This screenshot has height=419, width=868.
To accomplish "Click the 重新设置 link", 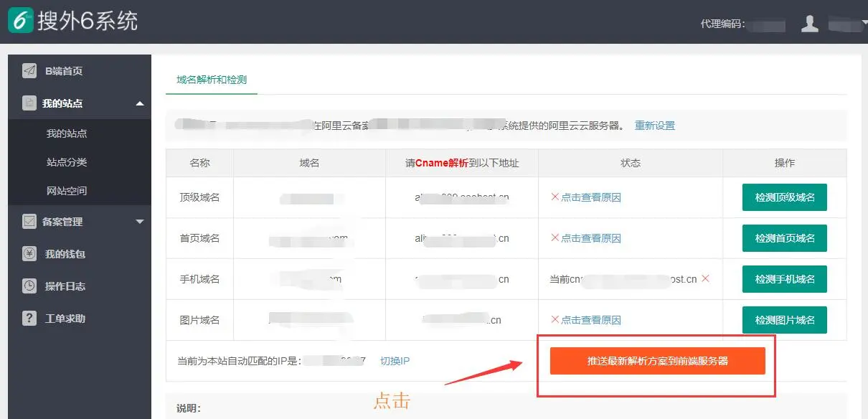I will (x=655, y=126).
